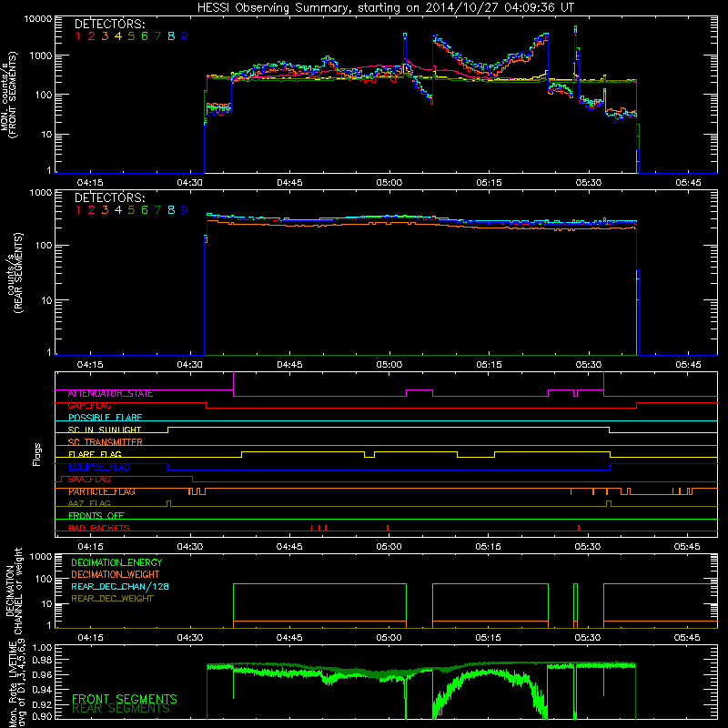Click the SAA_FLAG label
Screen dimensions: 728x728
tap(89, 480)
